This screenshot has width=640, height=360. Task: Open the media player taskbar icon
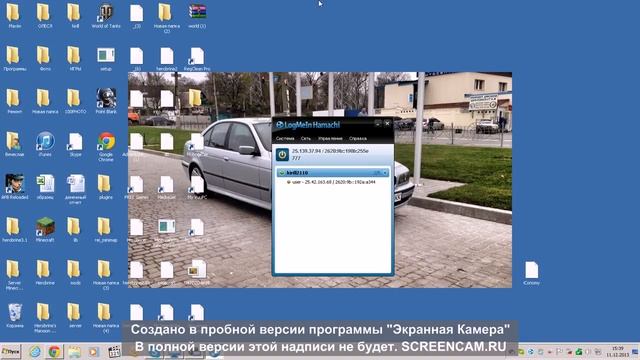(94, 351)
